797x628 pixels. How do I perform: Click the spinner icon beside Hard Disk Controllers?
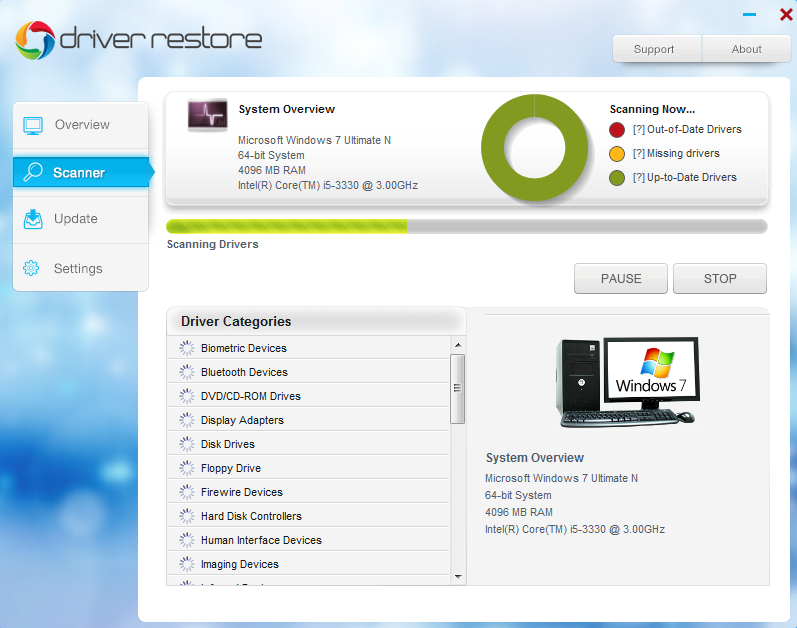pyautogui.click(x=187, y=516)
